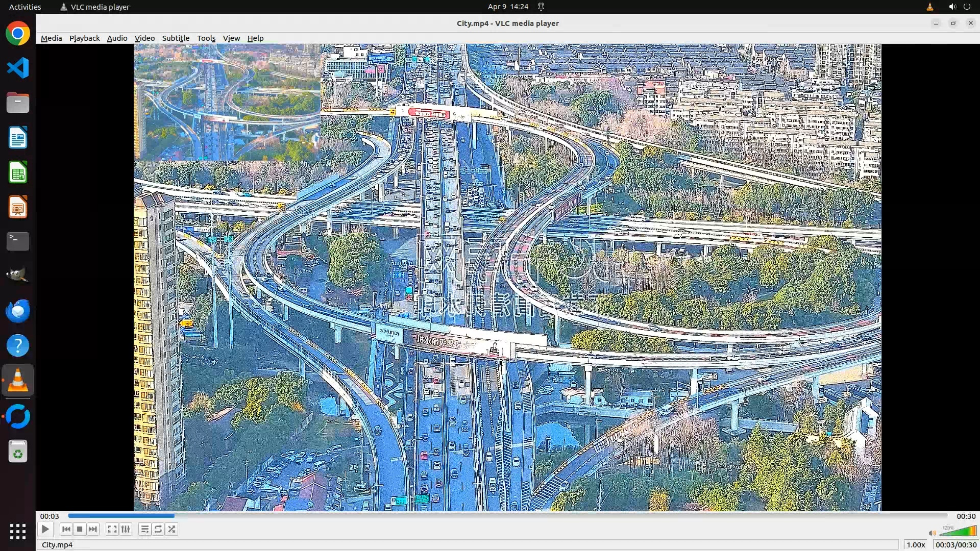Stop playback with the stop button
The image size is (980, 551).
(80, 529)
